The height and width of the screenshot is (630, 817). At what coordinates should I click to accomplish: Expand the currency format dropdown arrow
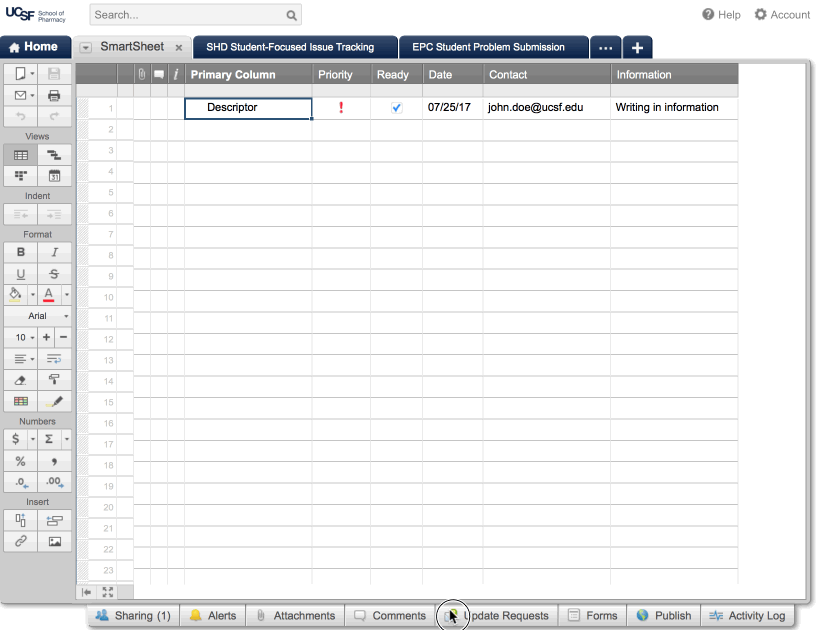(33, 439)
